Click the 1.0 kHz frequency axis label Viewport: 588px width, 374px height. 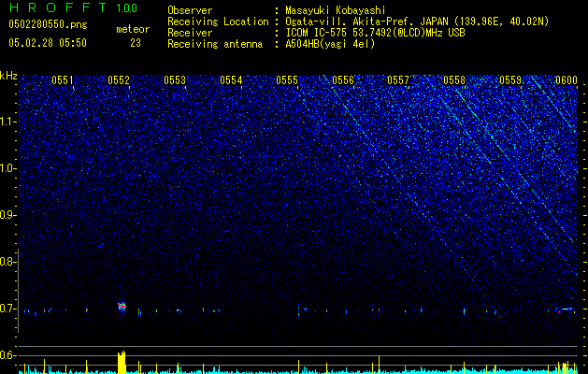click(x=8, y=168)
